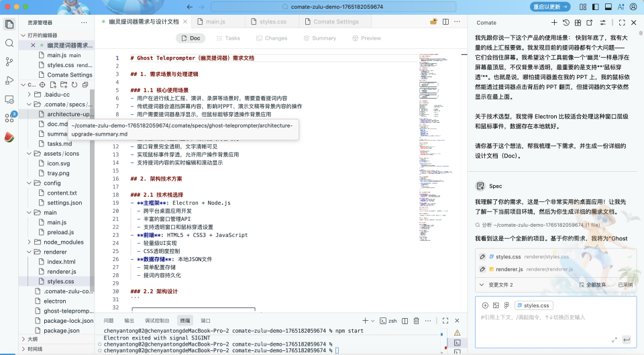
Task: Click the styles.css context chip in chat input
Action: 533,305
